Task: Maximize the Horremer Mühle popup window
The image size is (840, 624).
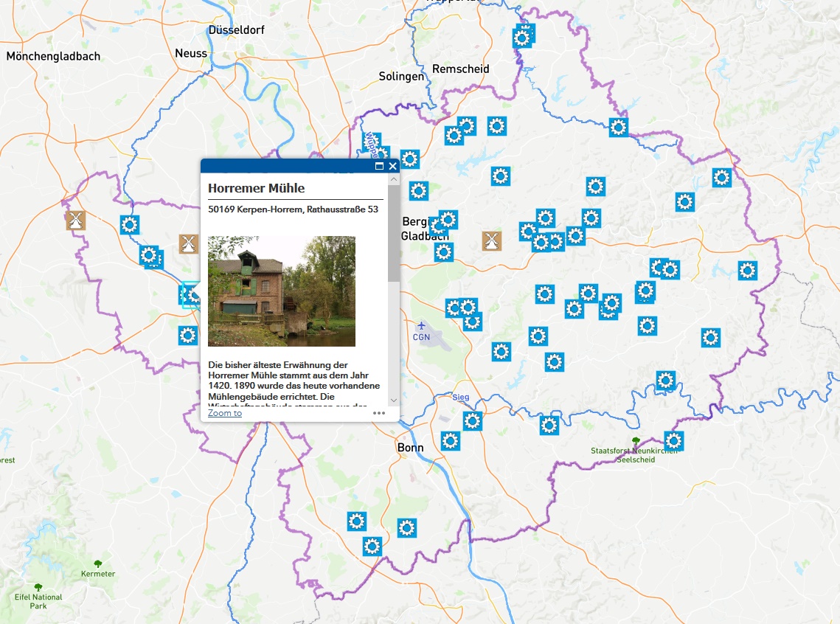Action: point(379,166)
